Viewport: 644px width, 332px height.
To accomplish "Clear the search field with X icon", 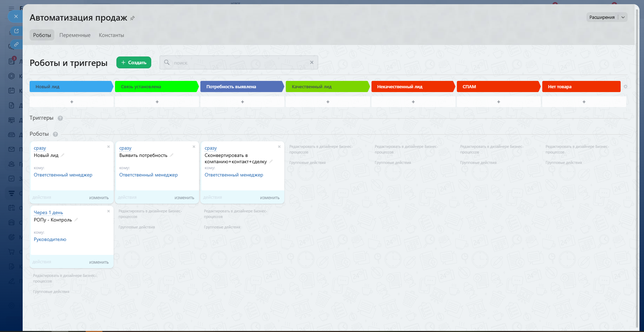I will tap(312, 62).
